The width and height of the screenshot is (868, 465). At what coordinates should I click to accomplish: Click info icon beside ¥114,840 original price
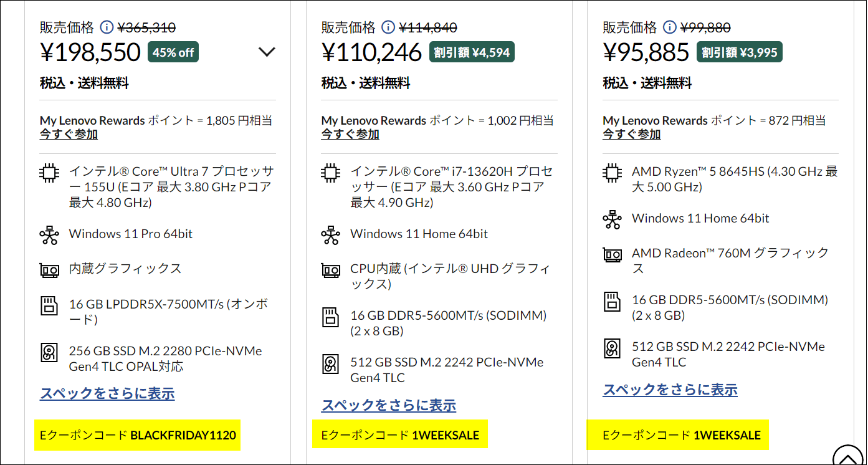click(388, 27)
